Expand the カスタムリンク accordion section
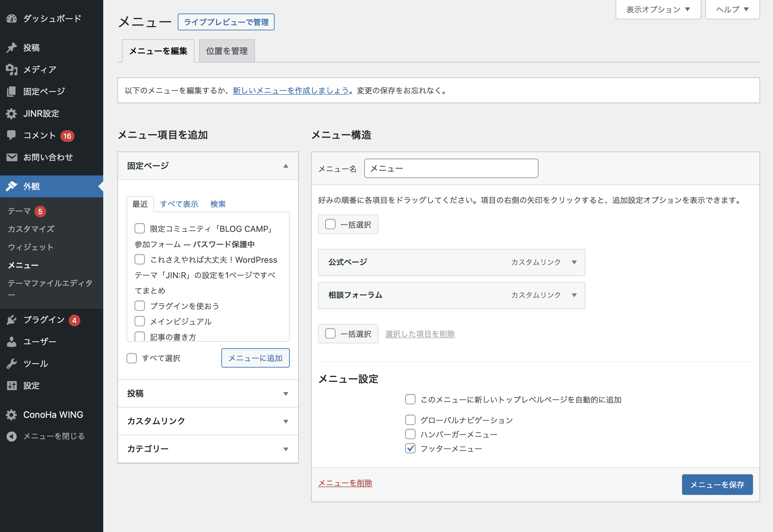773x532 pixels. point(208,421)
